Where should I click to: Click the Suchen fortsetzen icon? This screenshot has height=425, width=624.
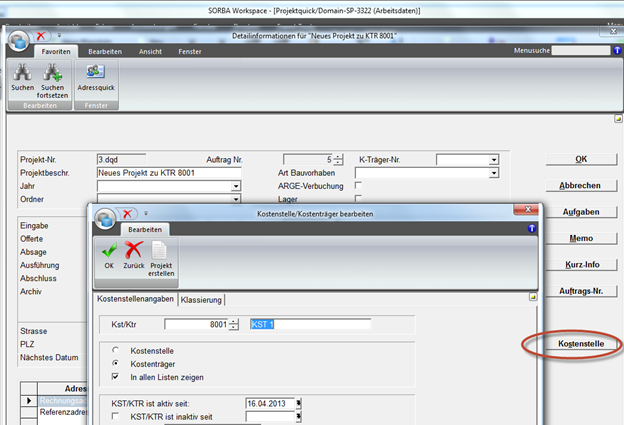53,74
